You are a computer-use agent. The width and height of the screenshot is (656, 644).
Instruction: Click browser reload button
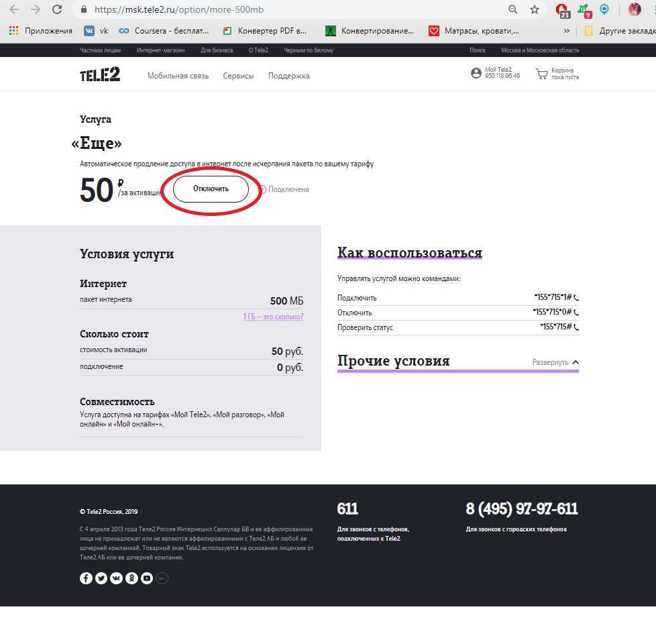click(57, 9)
